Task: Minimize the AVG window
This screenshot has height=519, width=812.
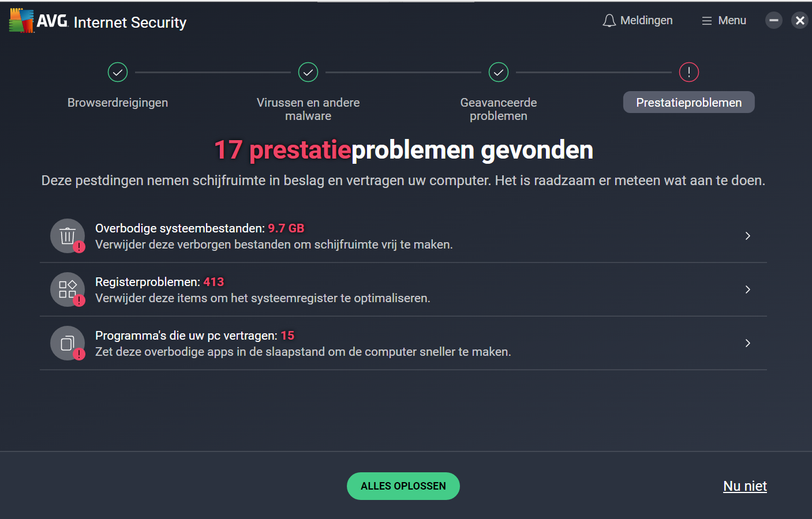Action: tap(773, 21)
